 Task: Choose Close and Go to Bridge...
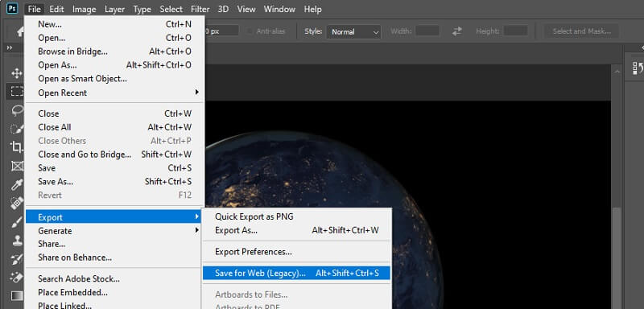coord(114,154)
